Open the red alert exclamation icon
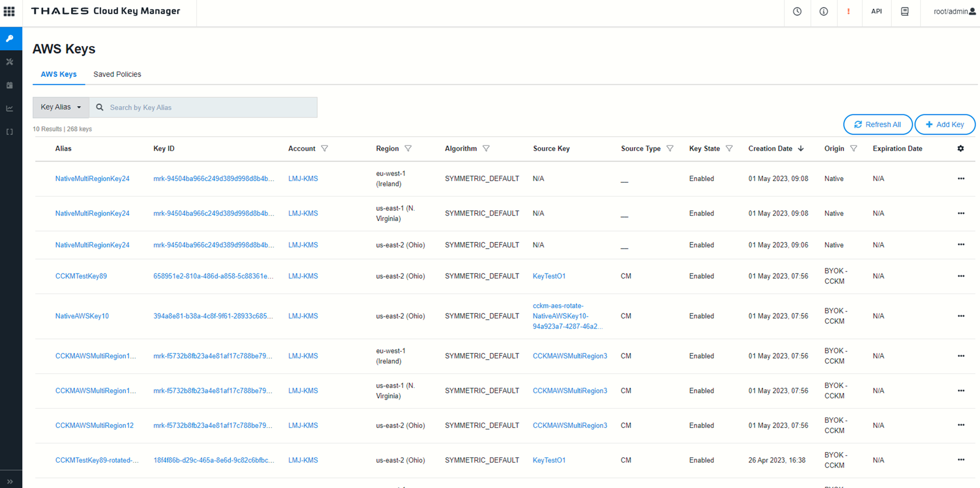This screenshot has height=488, width=980. [848, 12]
